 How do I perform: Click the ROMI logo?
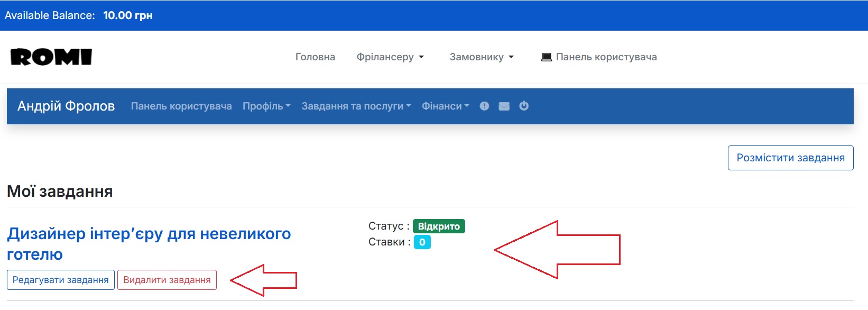click(x=51, y=57)
